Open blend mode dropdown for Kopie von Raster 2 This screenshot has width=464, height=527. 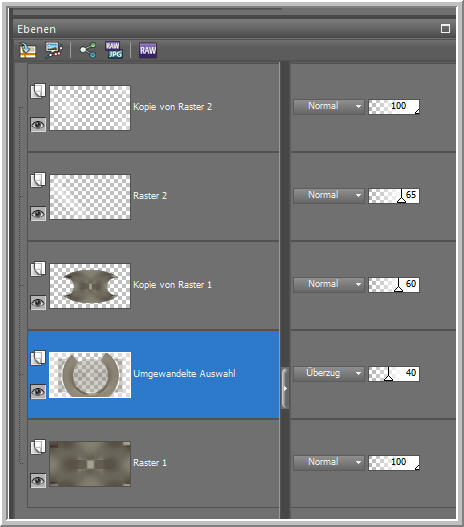click(x=329, y=107)
